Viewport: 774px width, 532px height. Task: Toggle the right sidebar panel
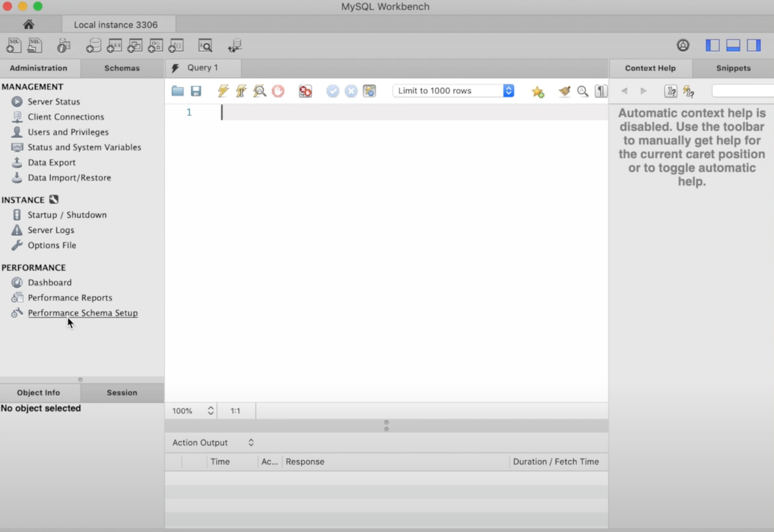(754, 45)
